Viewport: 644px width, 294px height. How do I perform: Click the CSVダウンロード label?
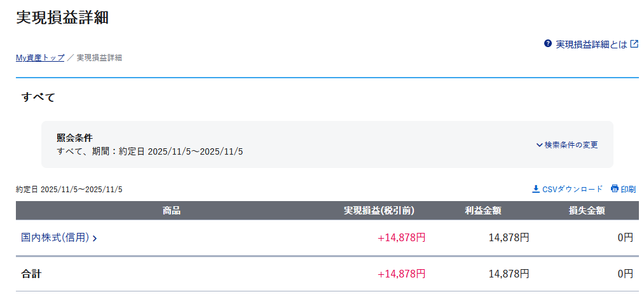click(572, 189)
